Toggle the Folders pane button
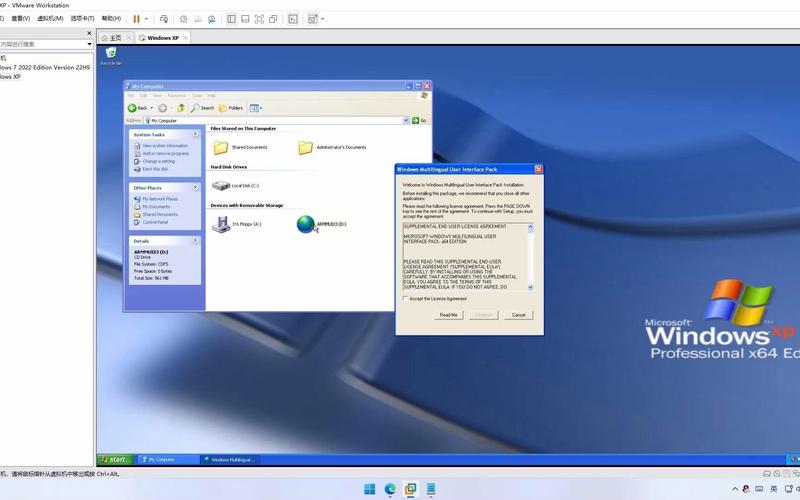This screenshot has width=800, height=500. [x=231, y=108]
